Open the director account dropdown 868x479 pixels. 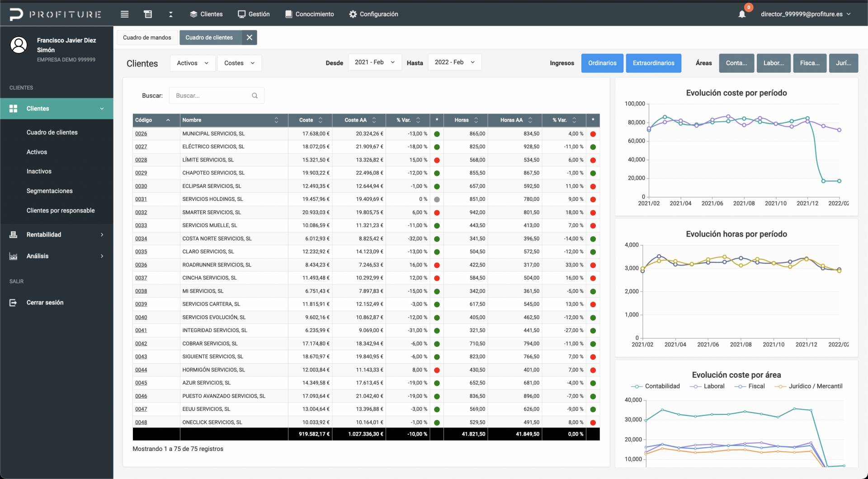click(806, 14)
